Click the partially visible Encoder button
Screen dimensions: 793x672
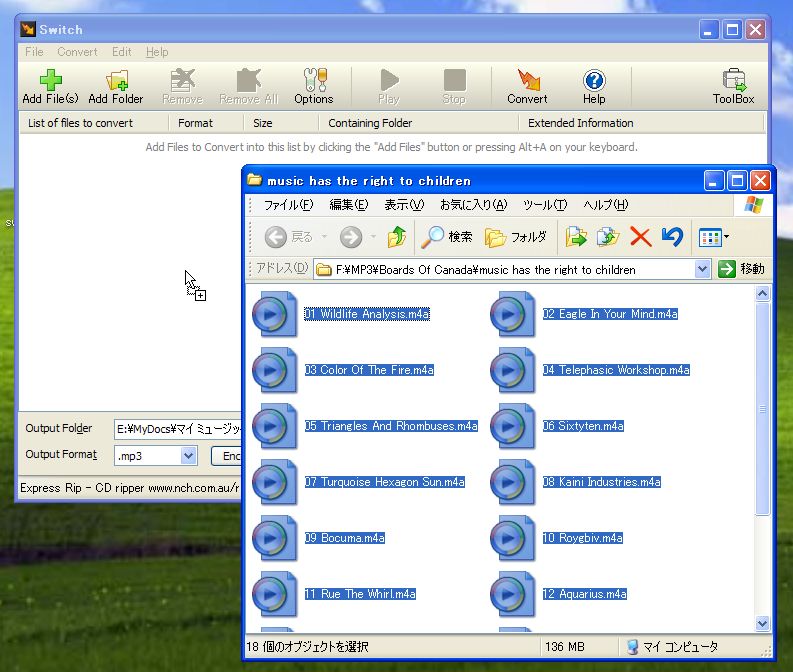pos(227,456)
